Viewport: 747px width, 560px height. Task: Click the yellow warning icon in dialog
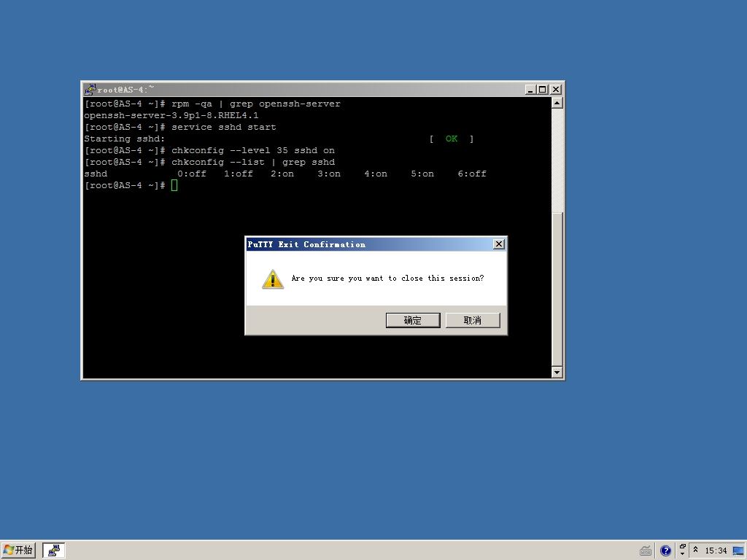(x=273, y=279)
